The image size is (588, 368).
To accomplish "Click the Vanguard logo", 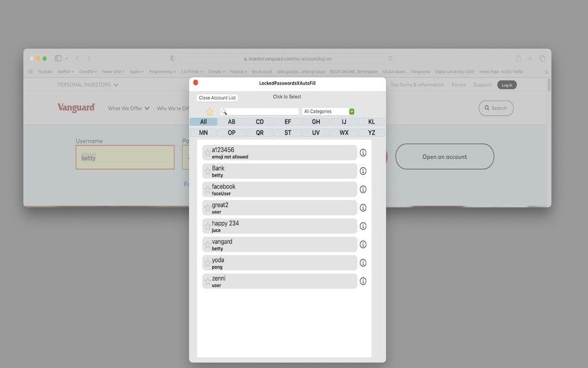I will coord(76,108).
